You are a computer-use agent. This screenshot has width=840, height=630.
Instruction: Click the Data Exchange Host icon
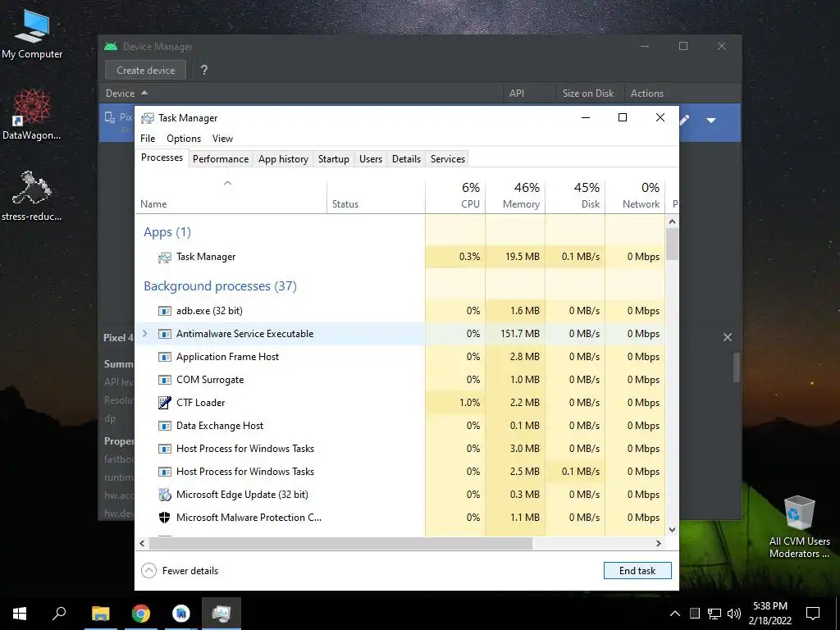(164, 426)
